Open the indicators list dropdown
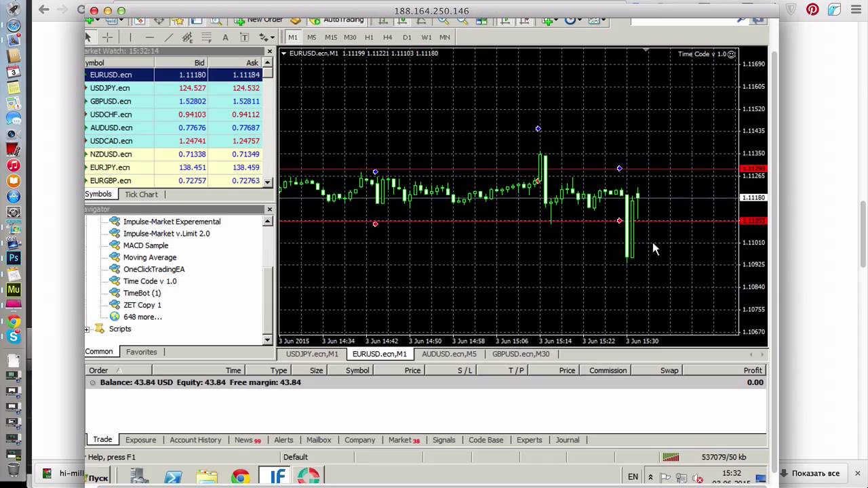Screen dimensions: 868x488 [x=551, y=20]
